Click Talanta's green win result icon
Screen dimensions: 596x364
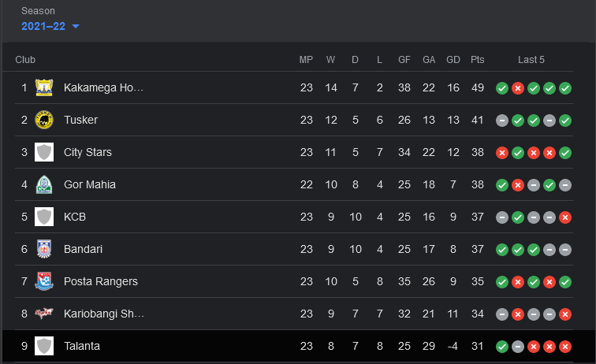[x=502, y=347]
